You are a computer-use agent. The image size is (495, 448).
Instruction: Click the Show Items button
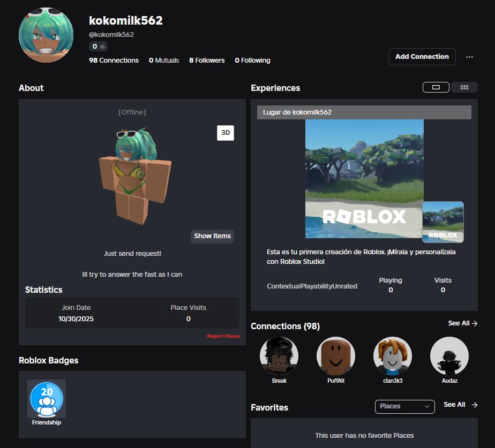212,236
